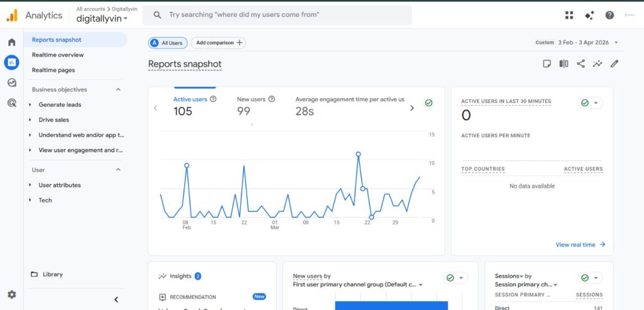This screenshot has width=644, height=310.
Task: Expand the Generate leads tree item
Action: click(30, 104)
